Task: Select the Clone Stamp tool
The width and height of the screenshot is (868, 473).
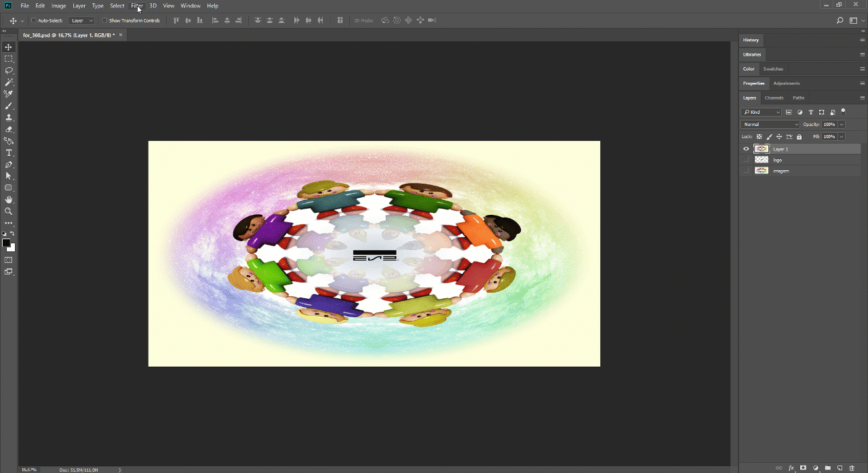Action: coord(9,117)
